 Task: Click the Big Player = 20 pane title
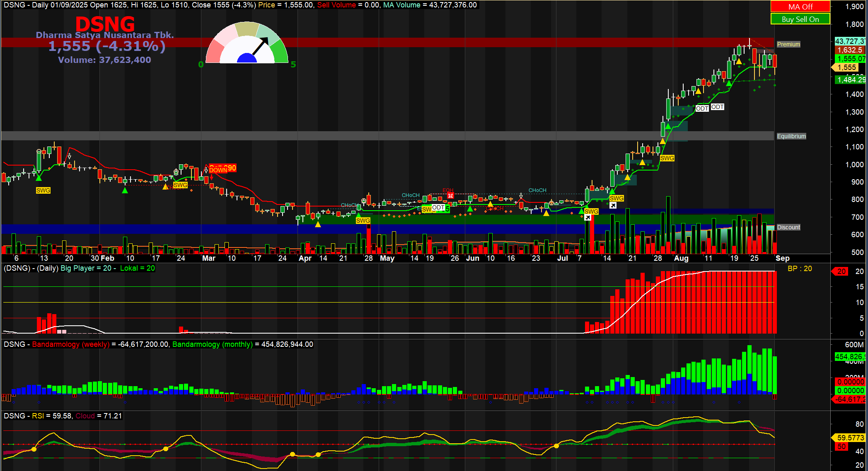point(86,268)
